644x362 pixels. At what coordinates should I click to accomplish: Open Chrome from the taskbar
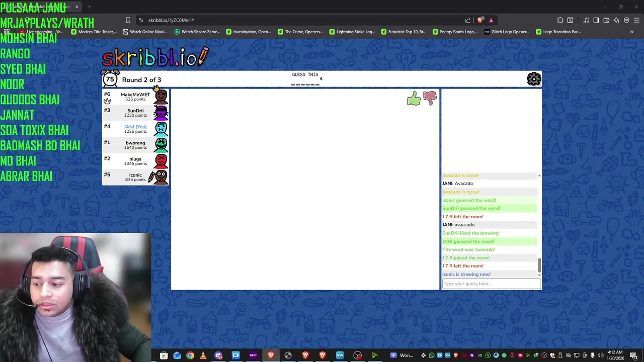pos(190,355)
